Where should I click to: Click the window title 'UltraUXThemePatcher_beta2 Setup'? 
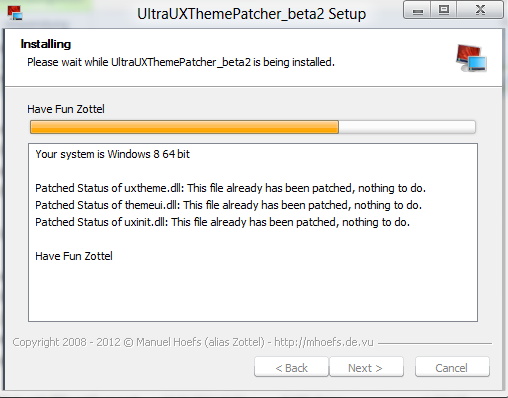coord(252,14)
